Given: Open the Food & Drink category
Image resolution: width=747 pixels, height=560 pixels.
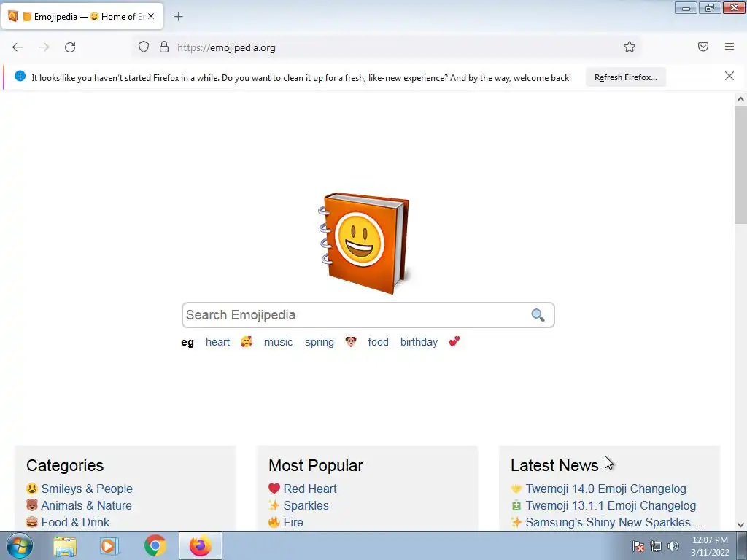Looking at the screenshot, I should point(75,522).
